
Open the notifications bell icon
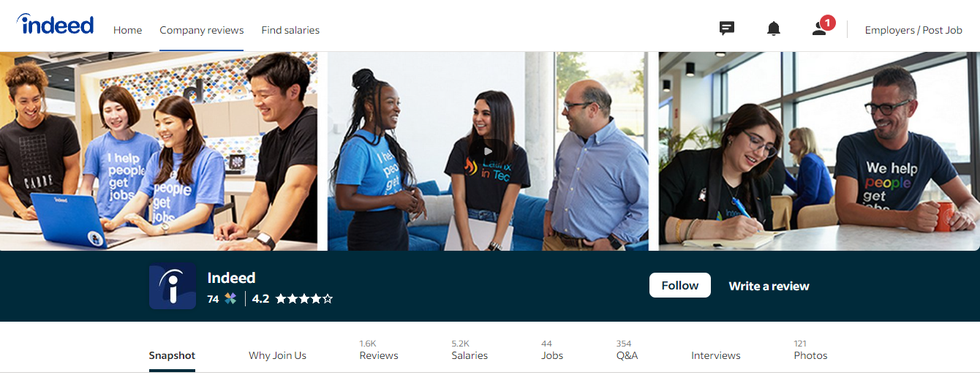pos(773,29)
